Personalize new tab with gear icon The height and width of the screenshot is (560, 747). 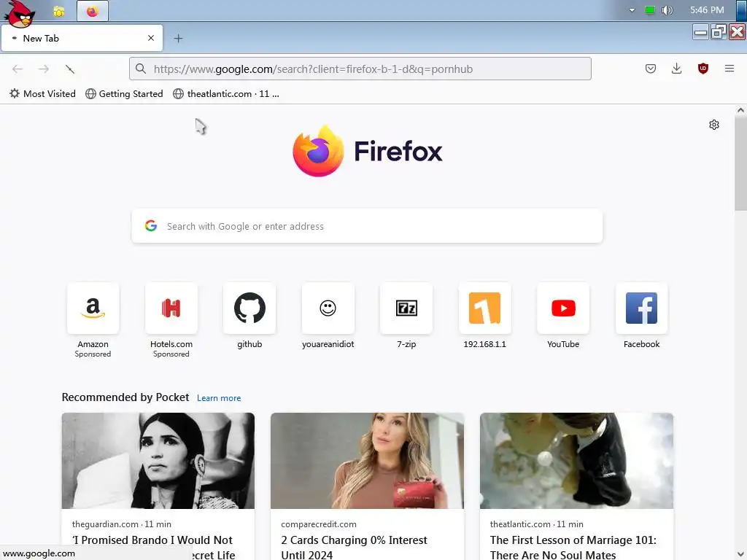click(x=713, y=125)
